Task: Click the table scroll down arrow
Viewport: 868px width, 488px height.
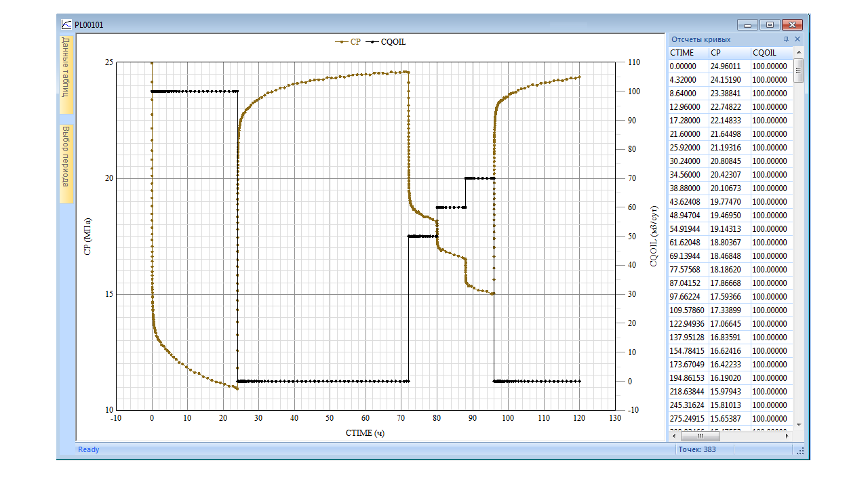Action: 798,424
